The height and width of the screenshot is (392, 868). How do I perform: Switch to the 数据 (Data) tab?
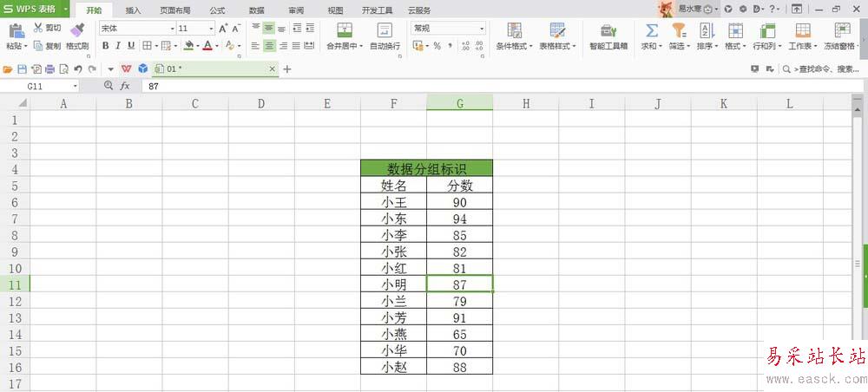256,10
